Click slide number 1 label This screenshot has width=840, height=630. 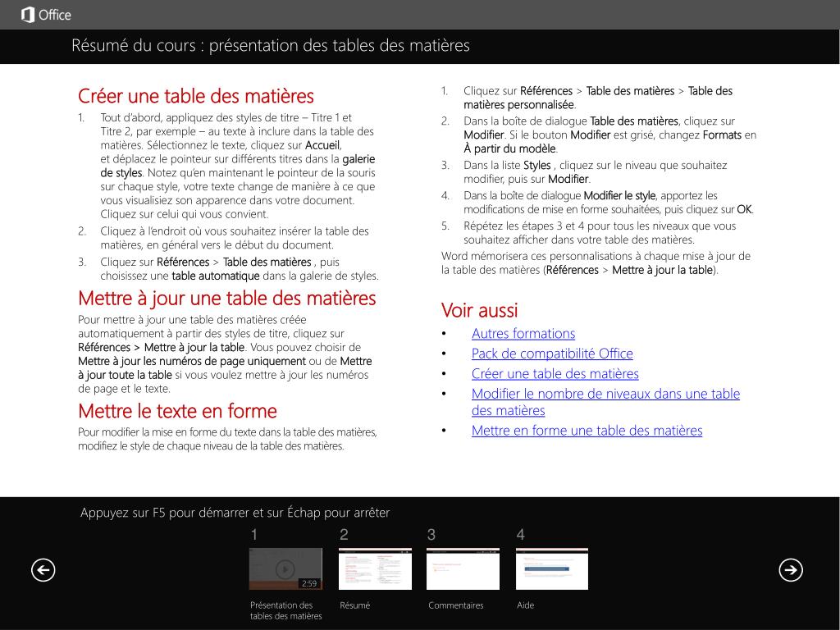(254, 535)
